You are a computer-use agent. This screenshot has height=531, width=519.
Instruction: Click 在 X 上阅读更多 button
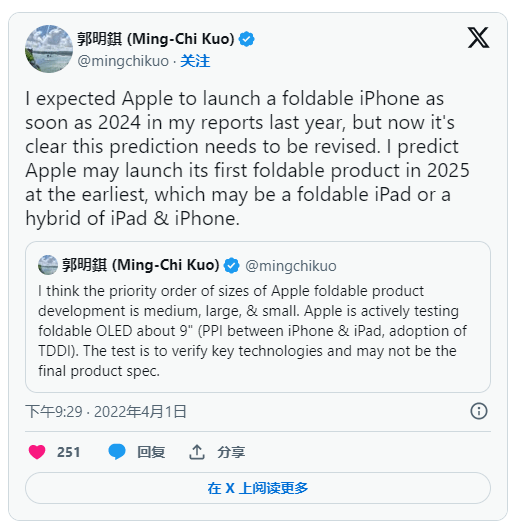coord(258,488)
